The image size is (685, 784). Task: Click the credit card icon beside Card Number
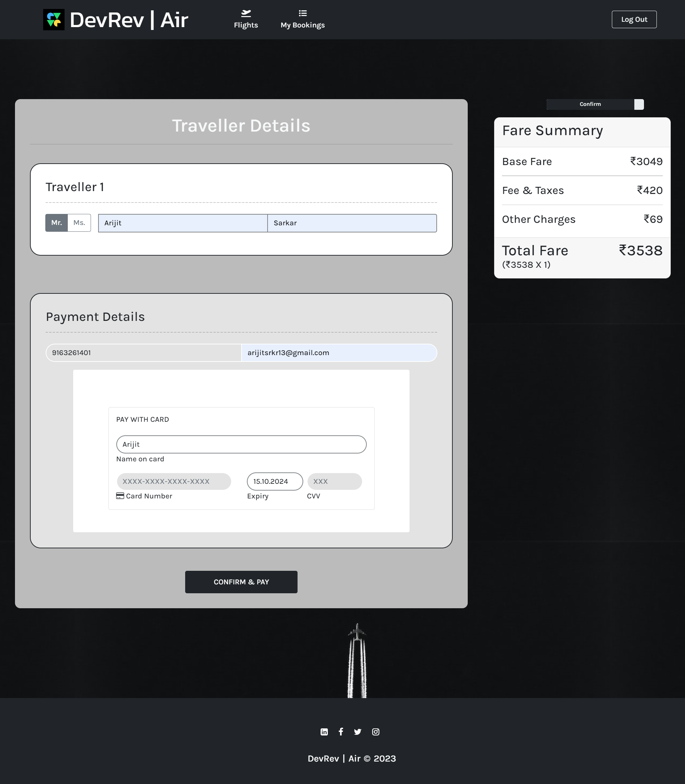point(120,496)
